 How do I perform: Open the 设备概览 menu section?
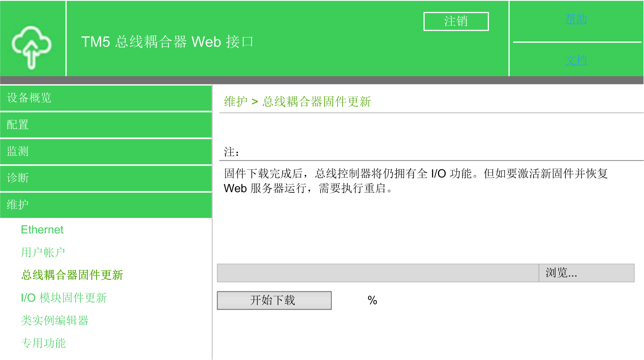pos(106,98)
